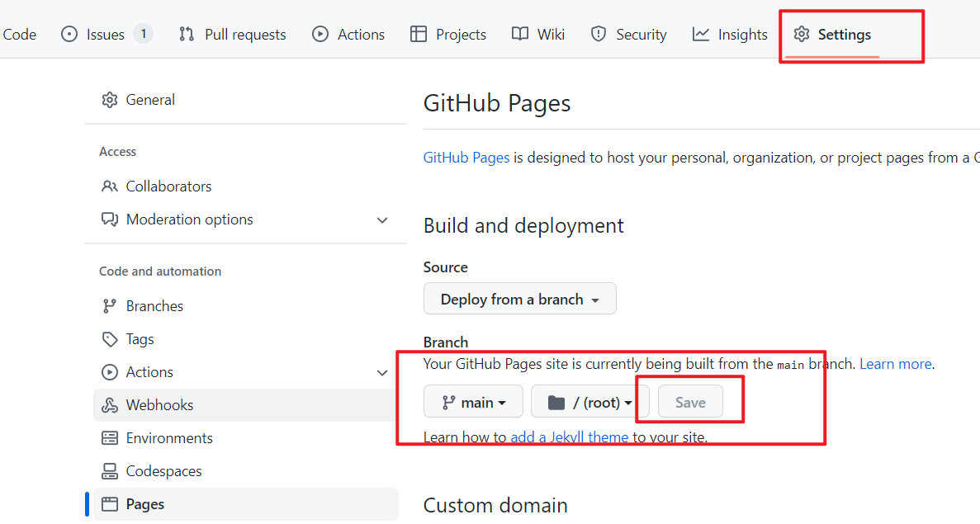Click the folder icon in root dropdown

click(556, 403)
